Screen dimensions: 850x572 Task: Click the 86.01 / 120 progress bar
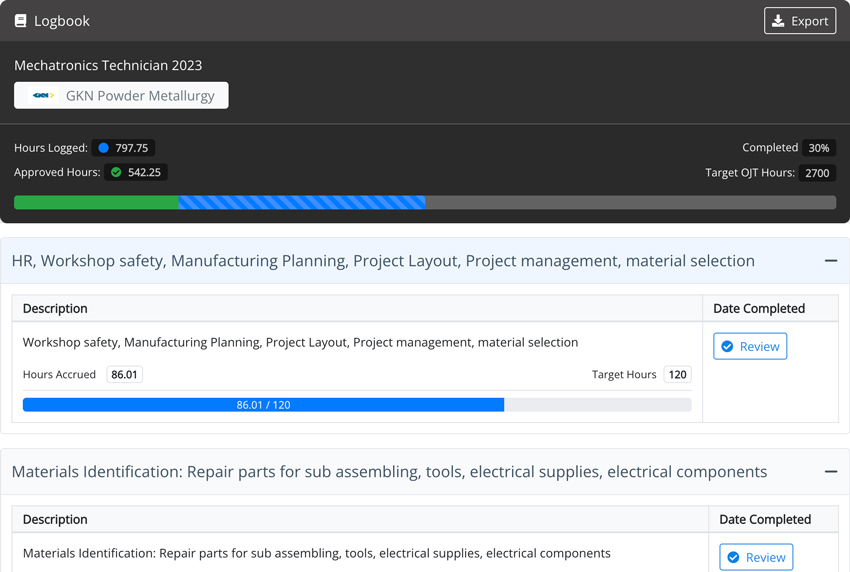point(263,405)
